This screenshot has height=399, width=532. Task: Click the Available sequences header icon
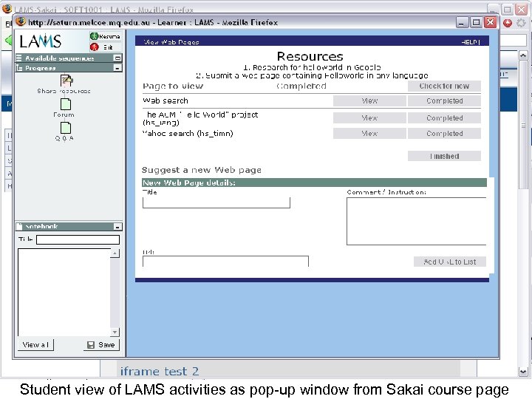pyautogui.click(x=19, y=58)
